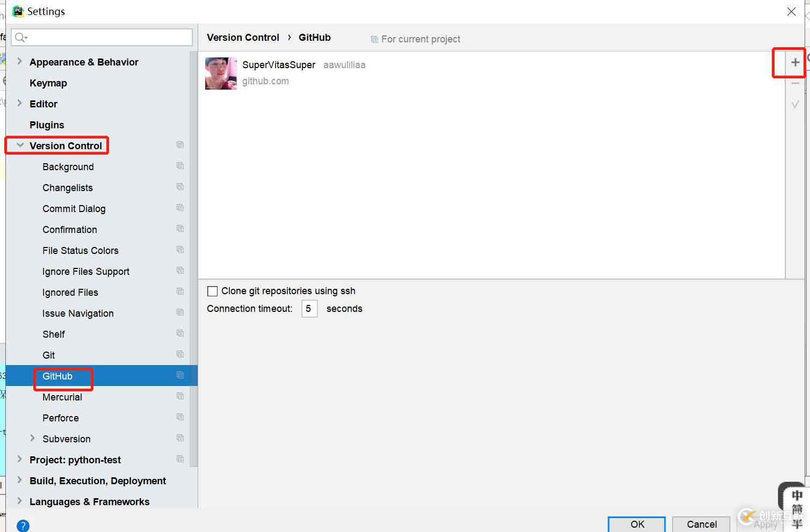Click project-level icon beside Subversion

[x=180, y=438]
